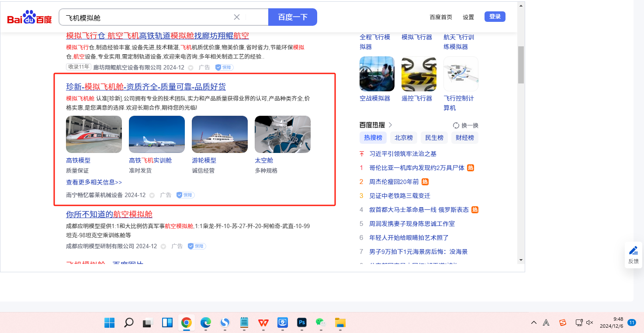This screenshot has width=644, height=333.
Task: Click the scrollbar up arrow
Action: (521, 6)
